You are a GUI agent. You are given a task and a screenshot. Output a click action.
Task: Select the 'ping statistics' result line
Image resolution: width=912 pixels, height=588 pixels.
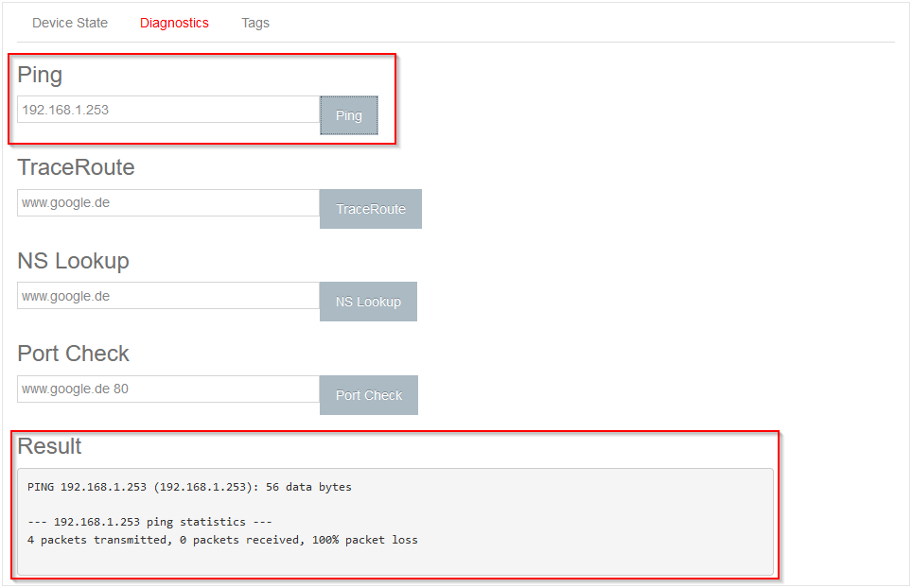pyautogui.click(x=149, y=522)
